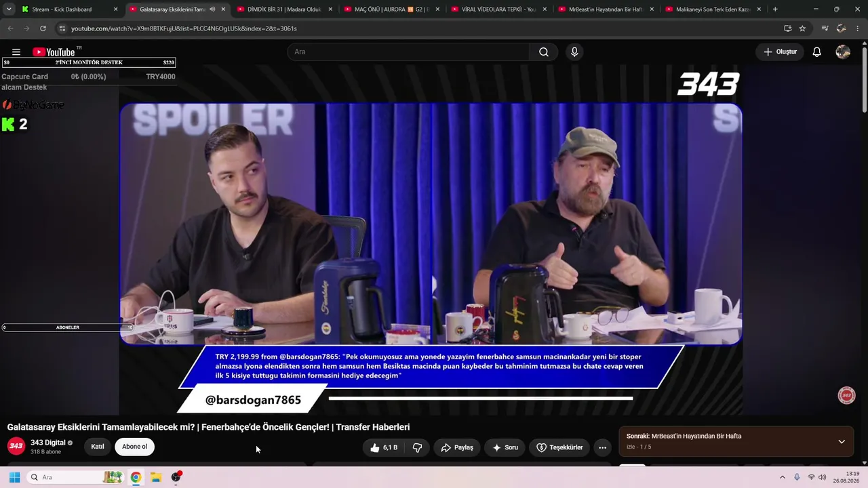The height and width of the screenshot is (488, 868).
Task: Click the Windows taskbar Ara search box
Action: (75, 477)
